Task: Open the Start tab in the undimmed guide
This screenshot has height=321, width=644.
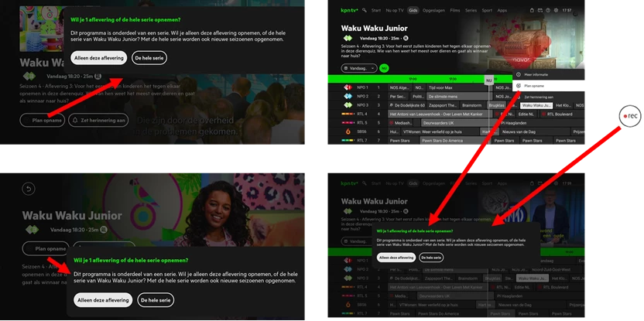Action: click(376, 10)
